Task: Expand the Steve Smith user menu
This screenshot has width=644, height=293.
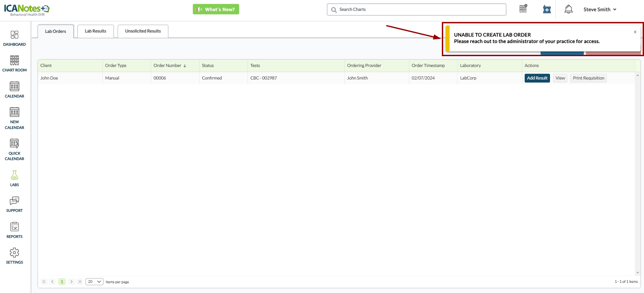Action: pos(600,9)
